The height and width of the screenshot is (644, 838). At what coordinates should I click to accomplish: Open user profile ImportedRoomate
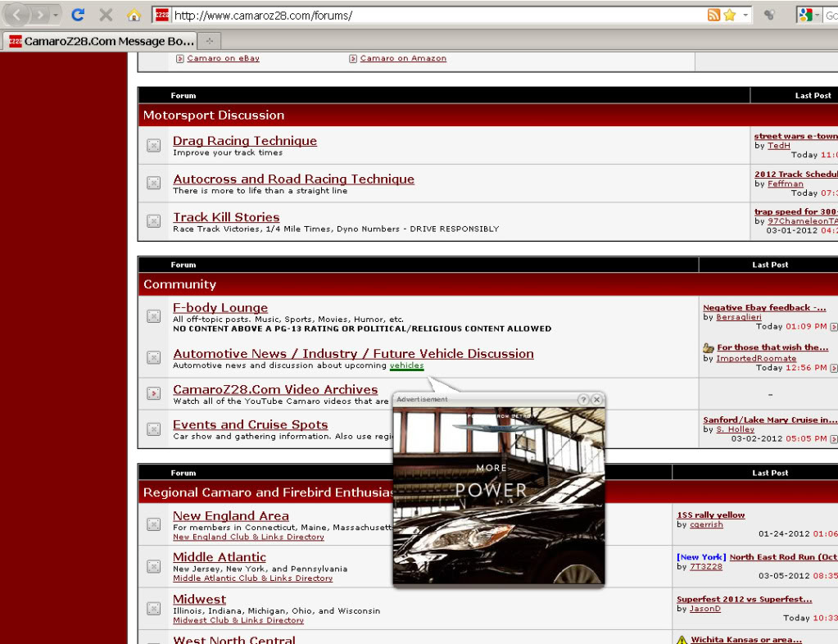756,359
